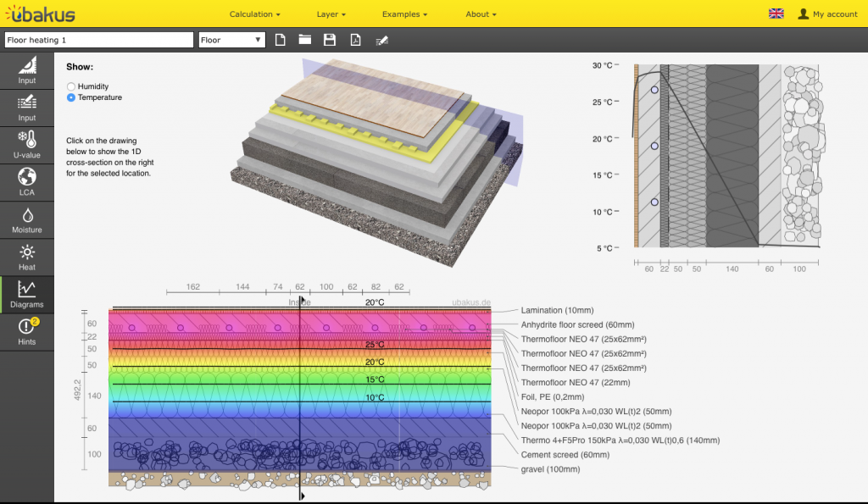This screenshot has height=504, width=868.
Task: Click the Floor heating 1 name field
Action: click(x=99, y=40)
